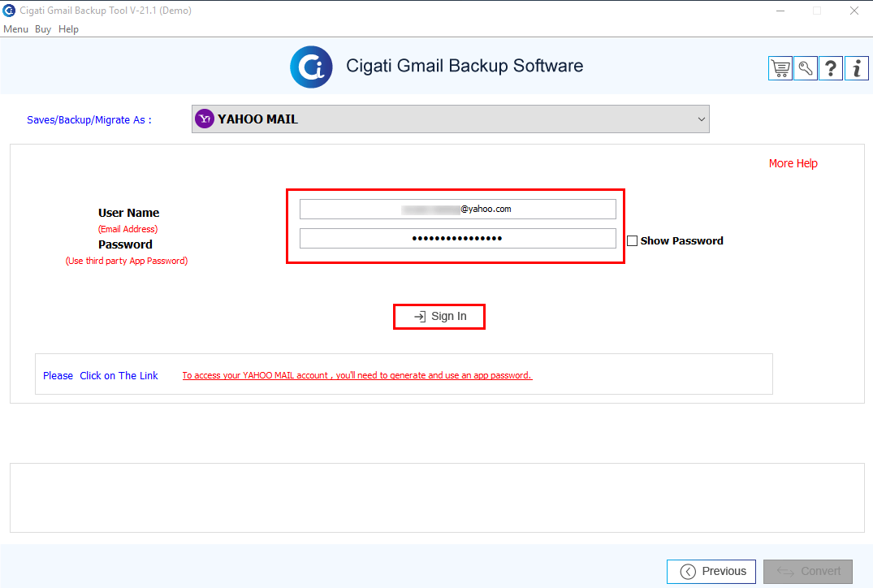Close the Cigati Gmail Backup window
The width and height of the screenshot is (873, 588).
point(854,11)
